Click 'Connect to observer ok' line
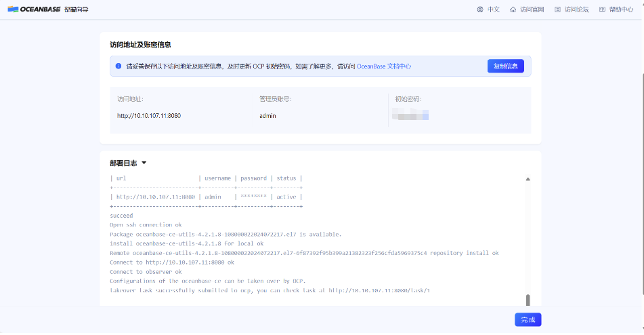The width and height of the screenshot is (644, 335). point(146,272)
